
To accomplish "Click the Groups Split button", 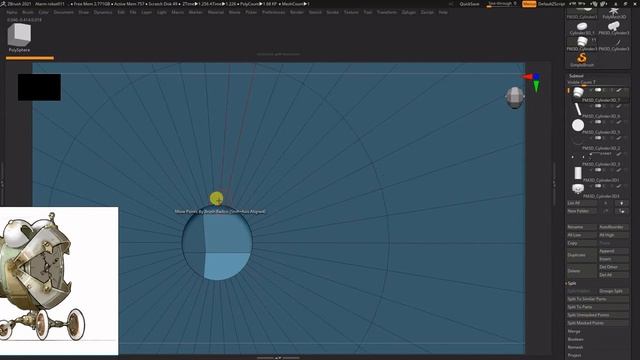I will click(613, 291).
